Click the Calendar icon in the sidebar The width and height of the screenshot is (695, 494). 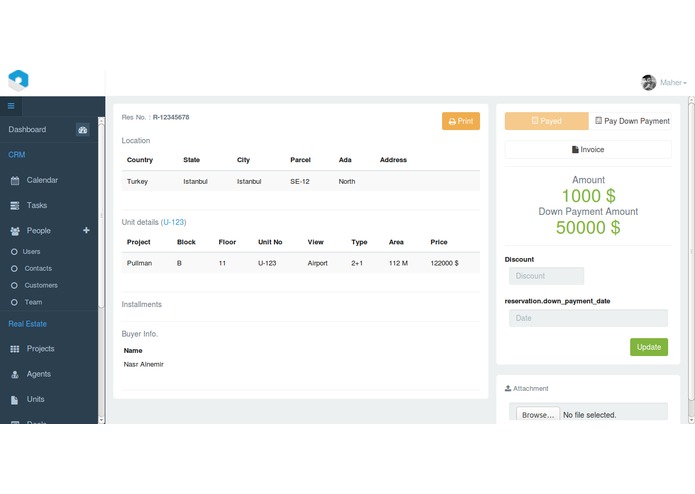click(x=15, y=180)
